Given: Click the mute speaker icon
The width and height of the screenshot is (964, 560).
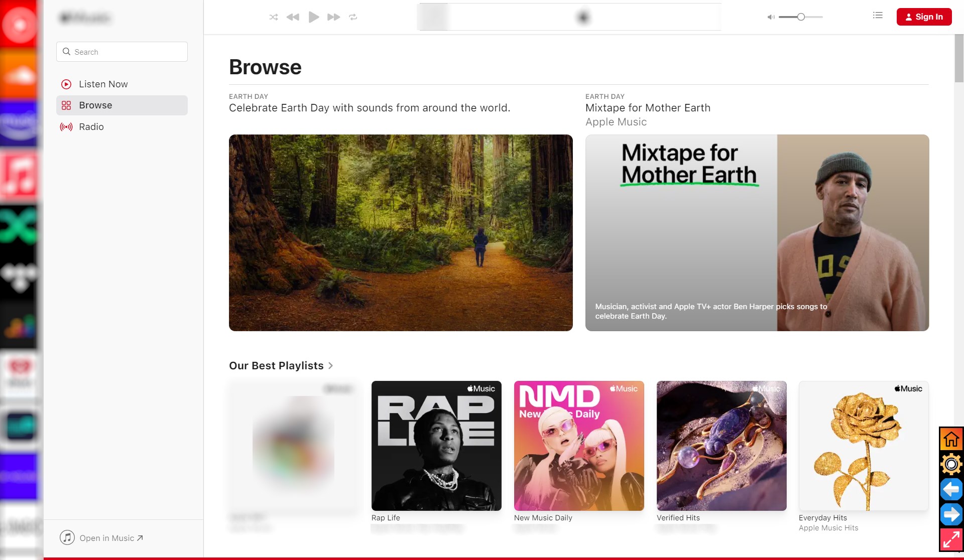Looking at the screenshot, I should [771, 17].
